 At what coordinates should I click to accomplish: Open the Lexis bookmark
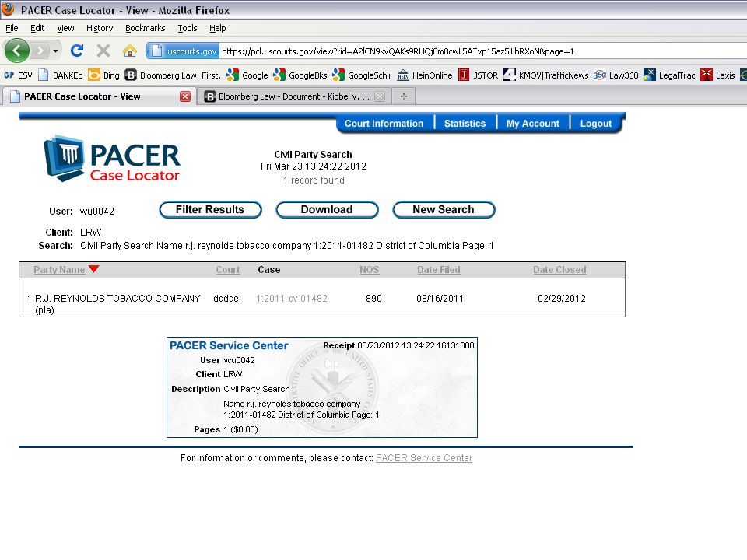point(717,75)
